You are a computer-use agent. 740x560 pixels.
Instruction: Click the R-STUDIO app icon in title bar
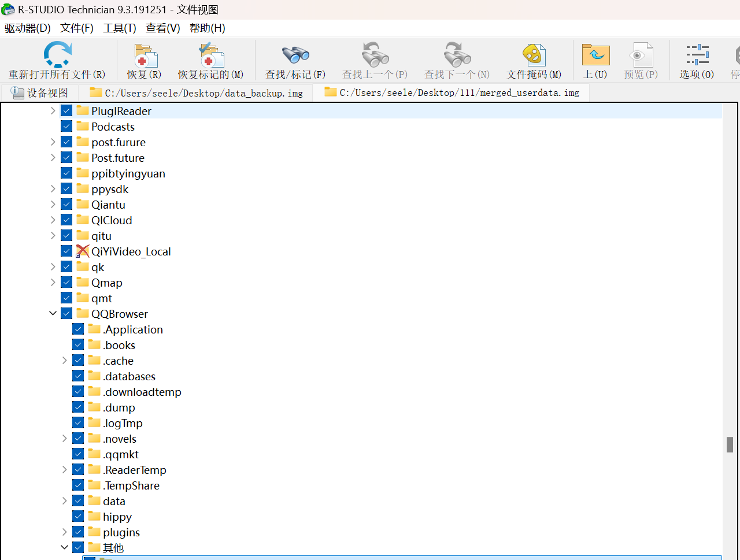click(8, 10)
